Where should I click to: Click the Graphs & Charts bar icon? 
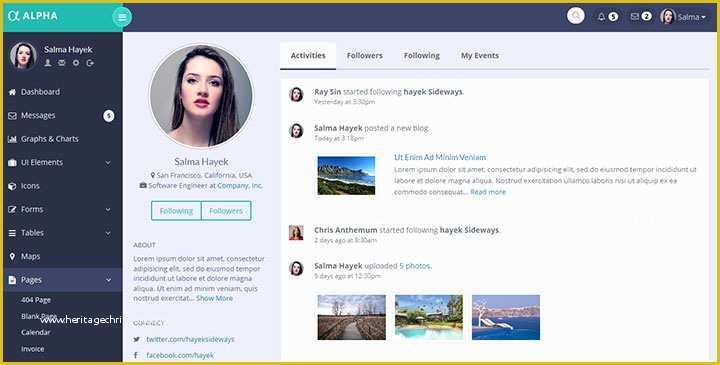point(12,139)
